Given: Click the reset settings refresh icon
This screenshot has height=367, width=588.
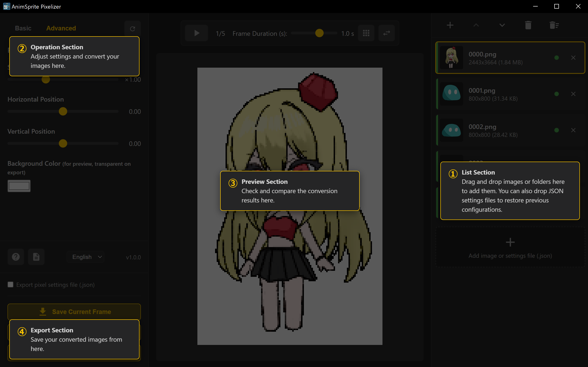Looking at the screenshot, I should [132, 29].
